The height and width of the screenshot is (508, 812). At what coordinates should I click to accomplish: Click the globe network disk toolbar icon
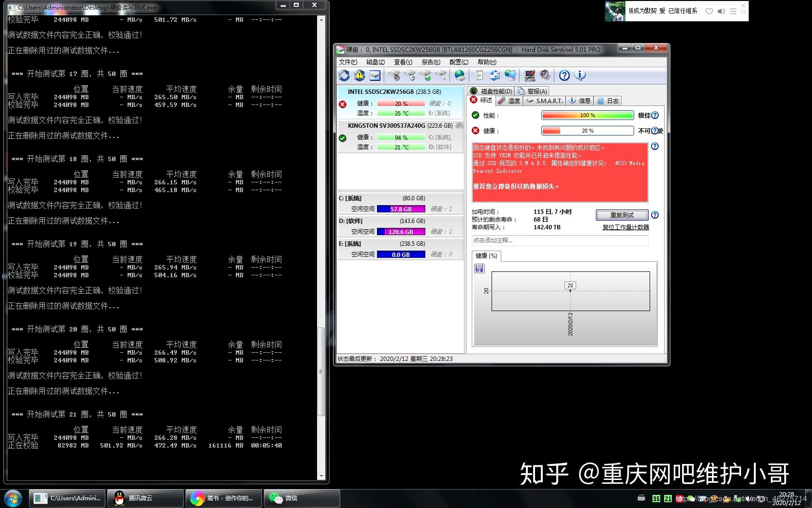(x=460, y=75)
